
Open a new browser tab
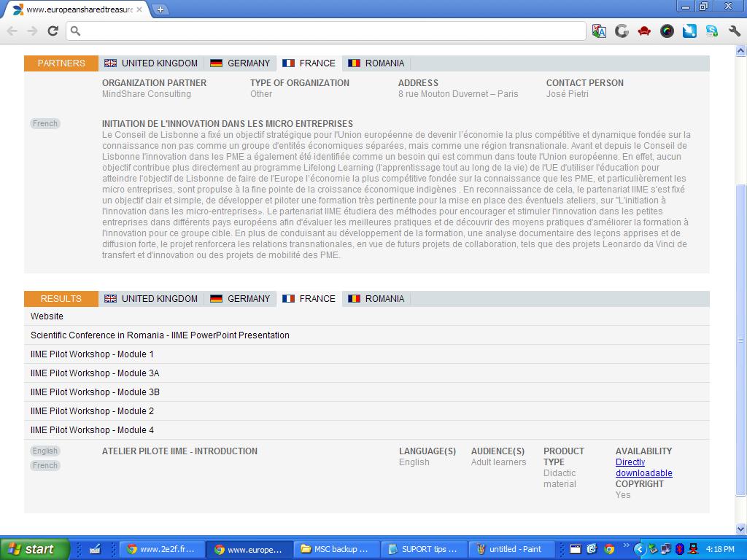(160, 9)
